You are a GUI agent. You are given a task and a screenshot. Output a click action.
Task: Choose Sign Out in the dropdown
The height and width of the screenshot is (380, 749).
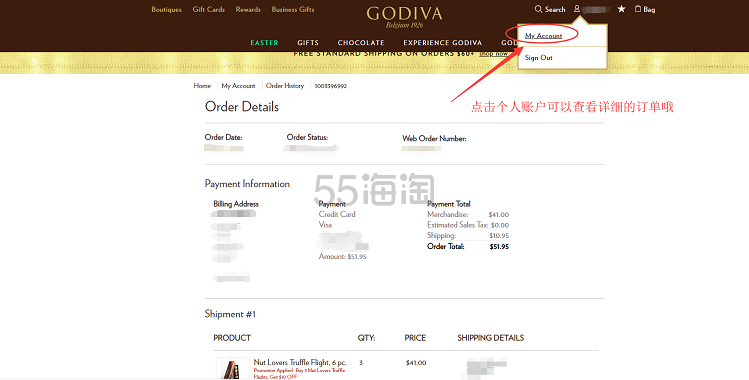pyautogui.click(x=539, y=58)
